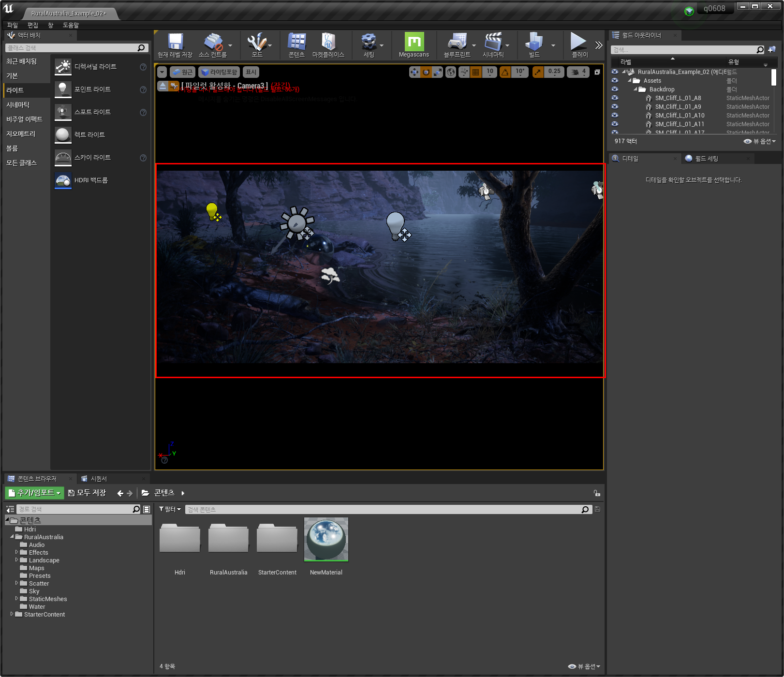Select the HDRI Backdrop actor icon
Viewport: 784px width, 677px height.
tap(63, 180)
